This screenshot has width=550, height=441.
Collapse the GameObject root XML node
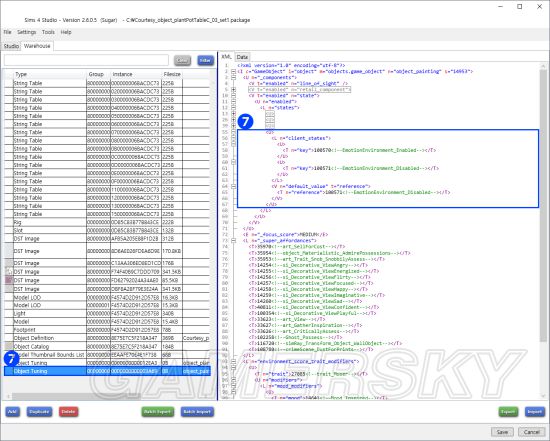point(234,72)
